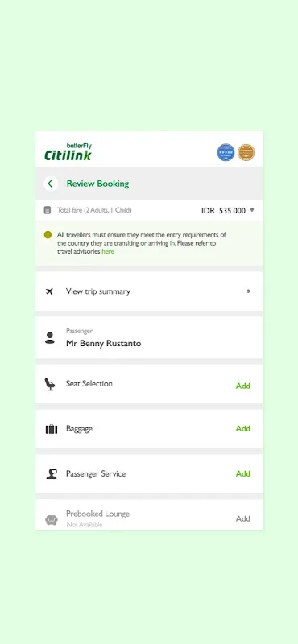The height and width of the screenshot is (644, 298).
Task: Open the gold award badge
Action: click(x=246, y=152)
